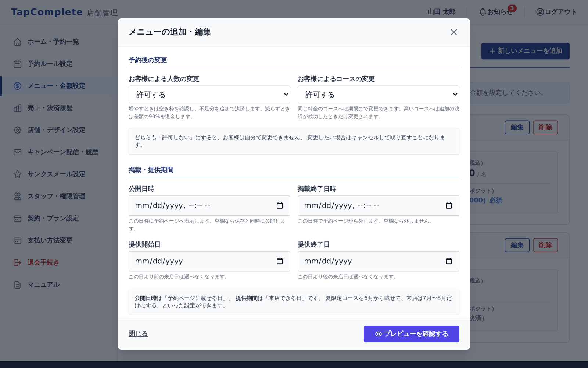Click the gear icon beside 店舗・デザイン設定
This screenshot has height=368, width=588.
coord(17,130)
